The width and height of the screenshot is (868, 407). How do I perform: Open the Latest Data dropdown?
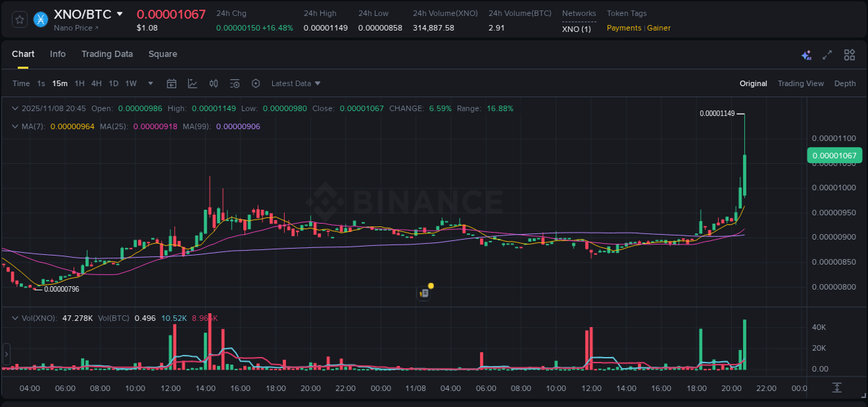tap(295, 83)
